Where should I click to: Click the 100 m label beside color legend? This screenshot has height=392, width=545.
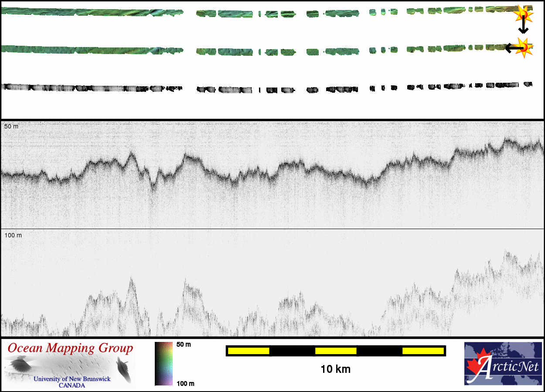(185, 383)
